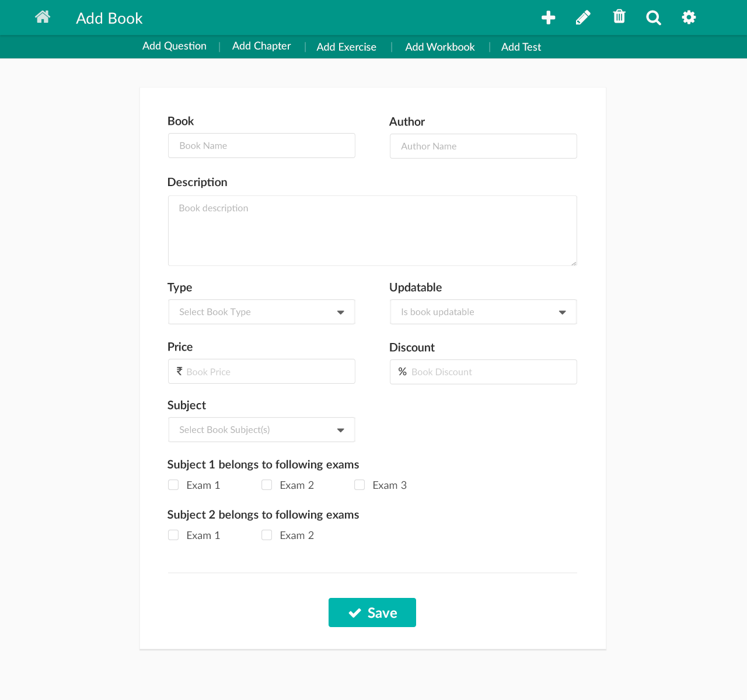Screen dimensions: 747x700
Task: Open the Select Book Subject(s) dropdown
Action: click(x=261, y=430)
